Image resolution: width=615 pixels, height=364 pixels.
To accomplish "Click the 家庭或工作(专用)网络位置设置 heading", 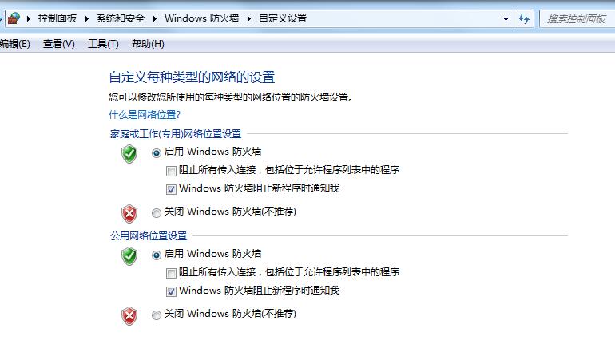I will click(176, 134).
